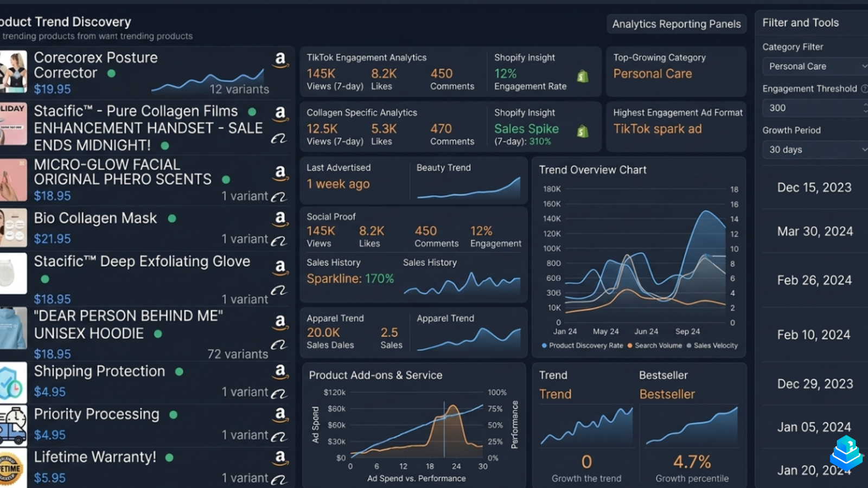
Task: Open Growth Period 30 days dropdown
Action: point(815,150)
